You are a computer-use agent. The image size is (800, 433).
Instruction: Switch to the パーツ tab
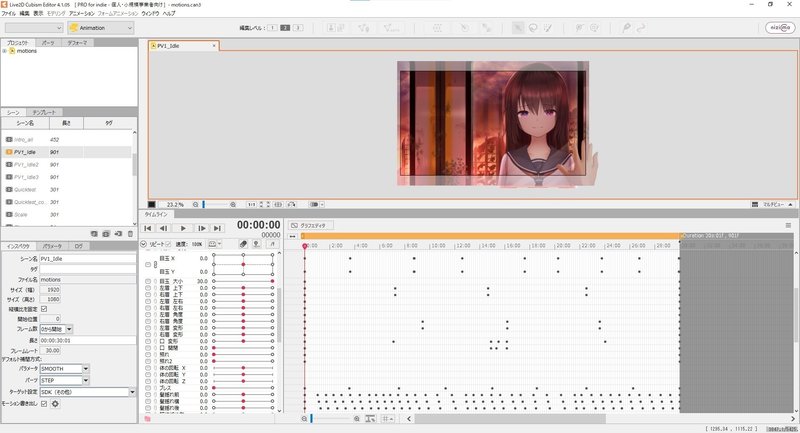click(47, 43)
